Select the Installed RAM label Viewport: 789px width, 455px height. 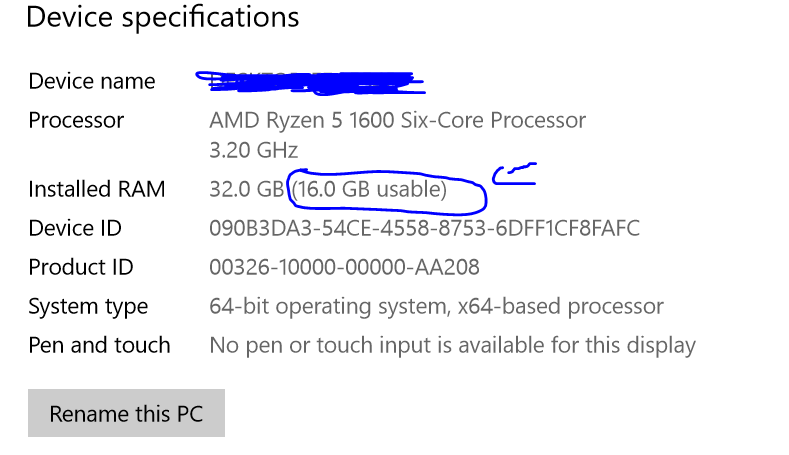pyautogui.click(x=96, y=189)
